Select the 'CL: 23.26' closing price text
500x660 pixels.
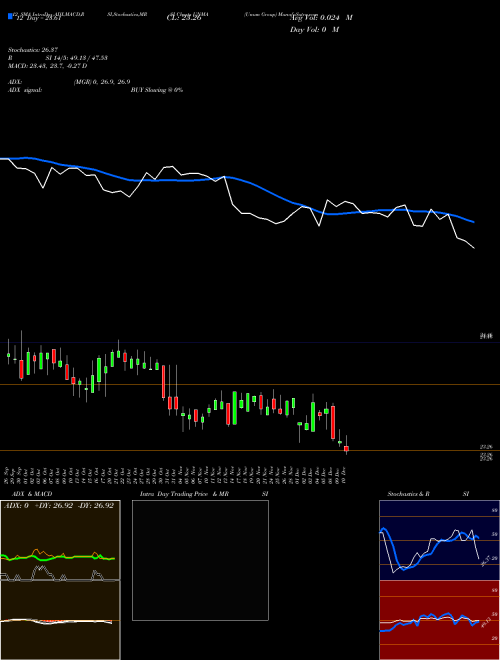(184, 18)
